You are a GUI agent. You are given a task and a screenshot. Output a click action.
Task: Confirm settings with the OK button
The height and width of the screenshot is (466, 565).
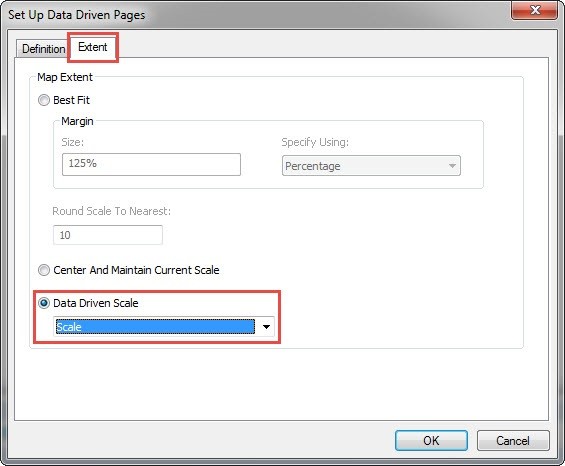tap(431, 440)
